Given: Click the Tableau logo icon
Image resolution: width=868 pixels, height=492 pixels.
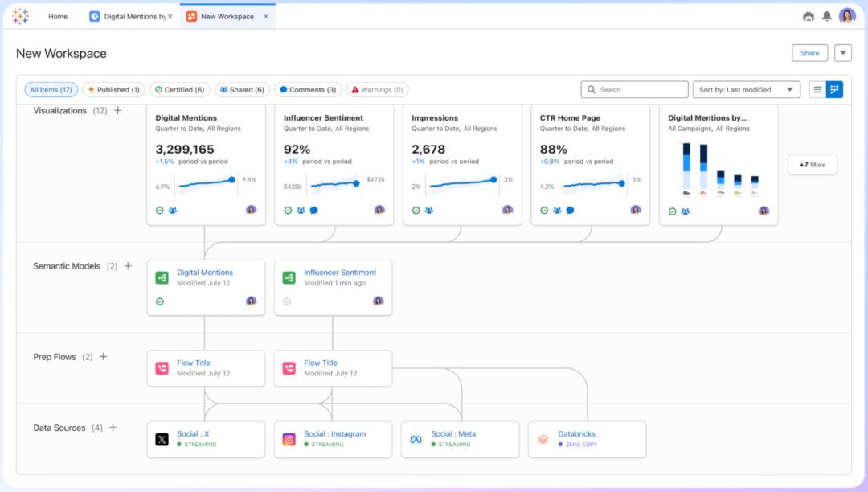Looking at the screenshot, I should (x=20, y=16).
